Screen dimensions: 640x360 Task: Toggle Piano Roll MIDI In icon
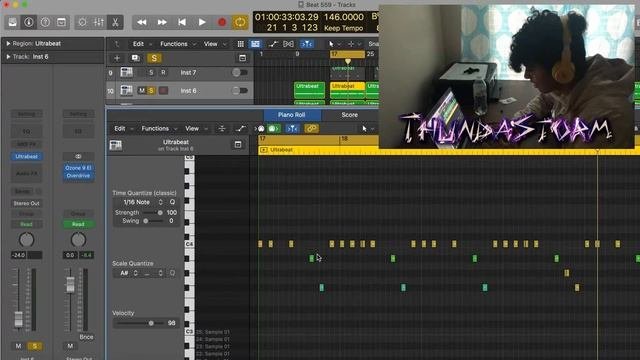point(261,129)
